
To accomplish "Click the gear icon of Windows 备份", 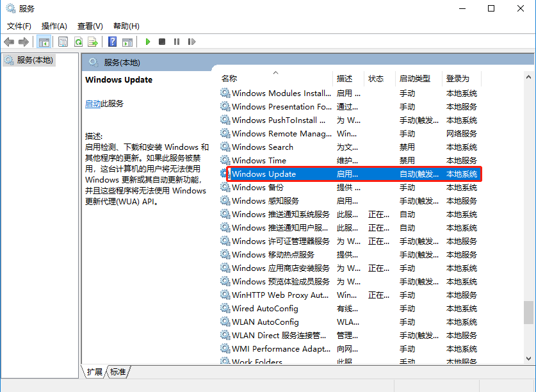I will (225, 187).
